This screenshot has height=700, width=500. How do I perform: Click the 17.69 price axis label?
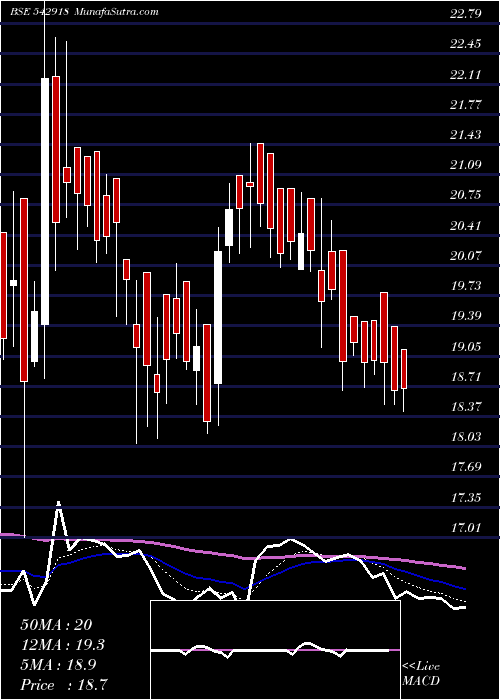(x=466, y=467)
